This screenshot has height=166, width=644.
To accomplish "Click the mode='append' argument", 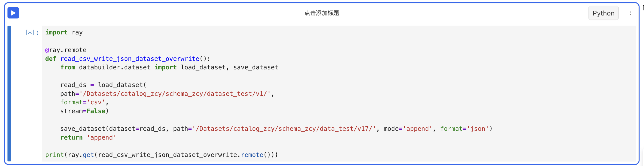I will (408, 129).
